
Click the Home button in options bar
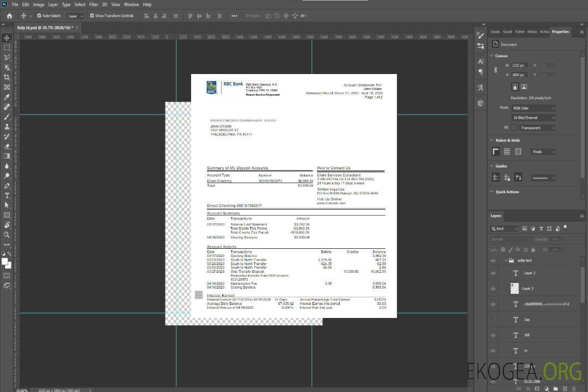pyautogui.click(x=9, y=16)
